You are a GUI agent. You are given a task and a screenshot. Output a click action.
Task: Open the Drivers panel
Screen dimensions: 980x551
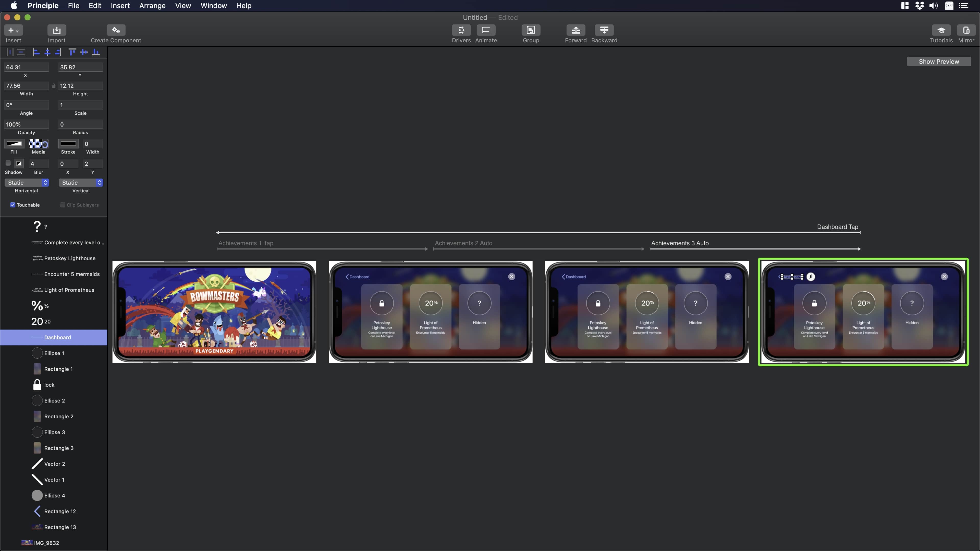461,30
